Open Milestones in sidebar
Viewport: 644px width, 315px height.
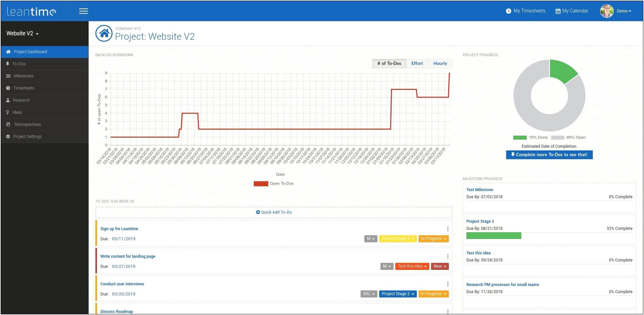point(44,76)
